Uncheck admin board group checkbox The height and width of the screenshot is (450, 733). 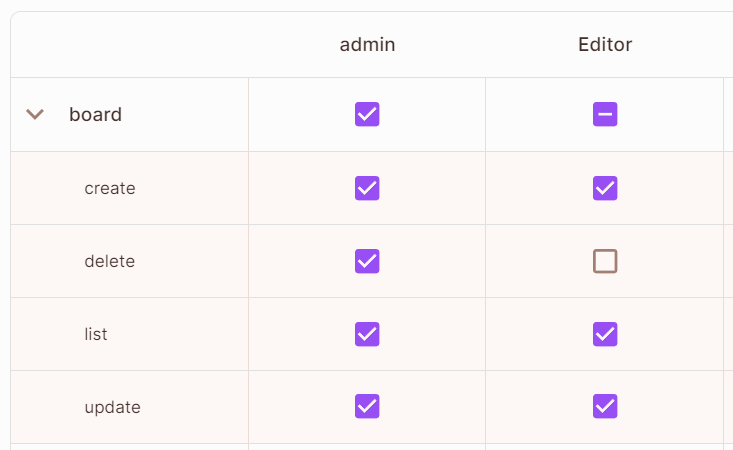(x=367, y=115)
